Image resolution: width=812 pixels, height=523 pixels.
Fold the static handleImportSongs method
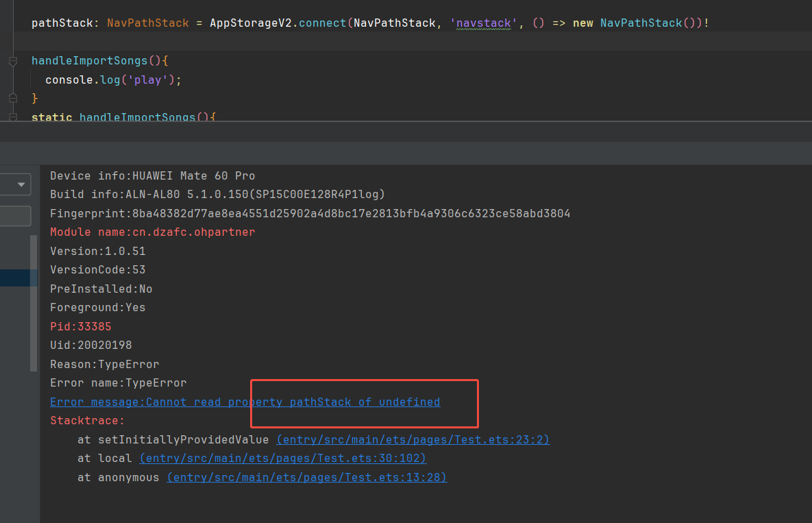12,117
